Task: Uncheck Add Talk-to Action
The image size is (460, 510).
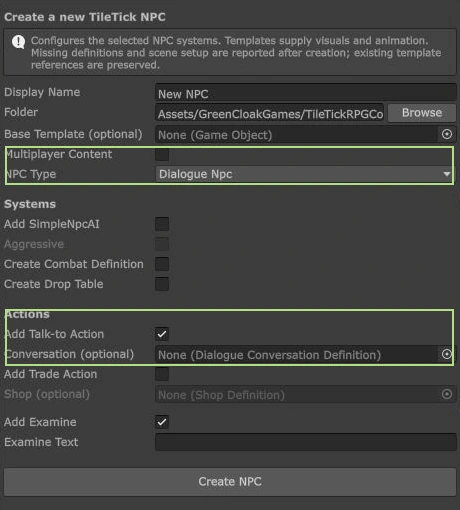Action: pyautogui.click(x=162, y=334)
